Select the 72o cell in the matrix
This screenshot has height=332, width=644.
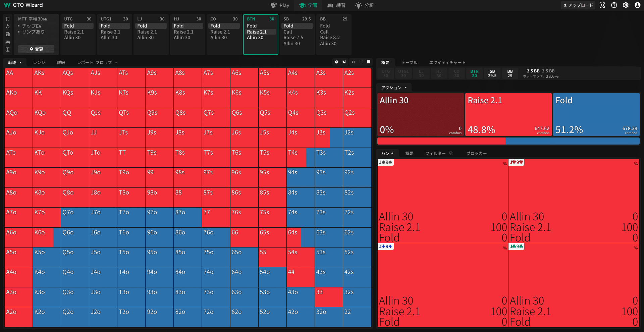click(x=216, y=317)
